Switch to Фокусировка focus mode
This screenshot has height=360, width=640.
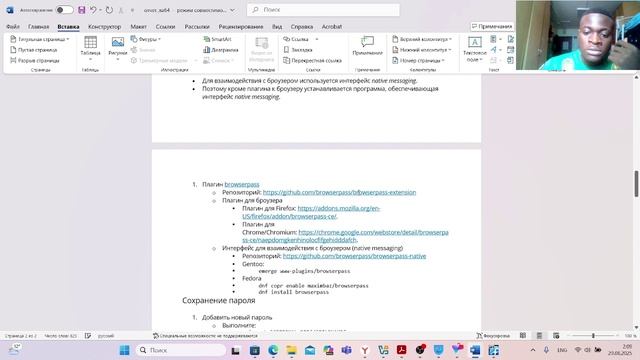pyautogui.click(x=493, y=336)
